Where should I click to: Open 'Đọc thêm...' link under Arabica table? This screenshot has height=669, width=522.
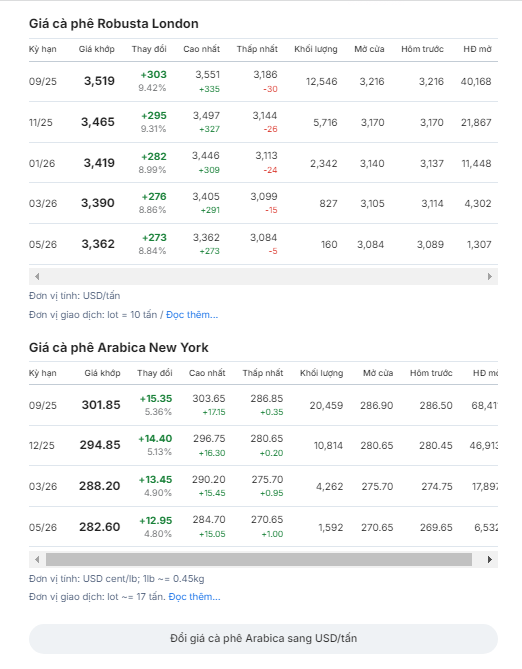(194, 597)
